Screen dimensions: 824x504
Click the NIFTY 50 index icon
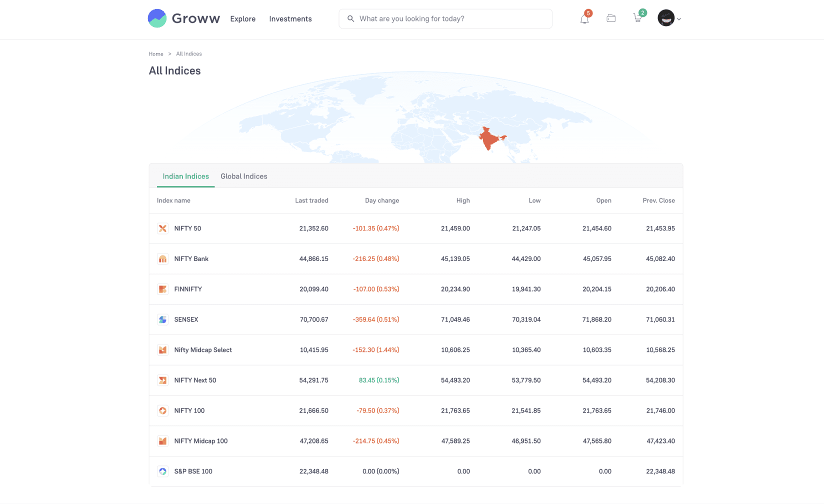click(162, 228)
